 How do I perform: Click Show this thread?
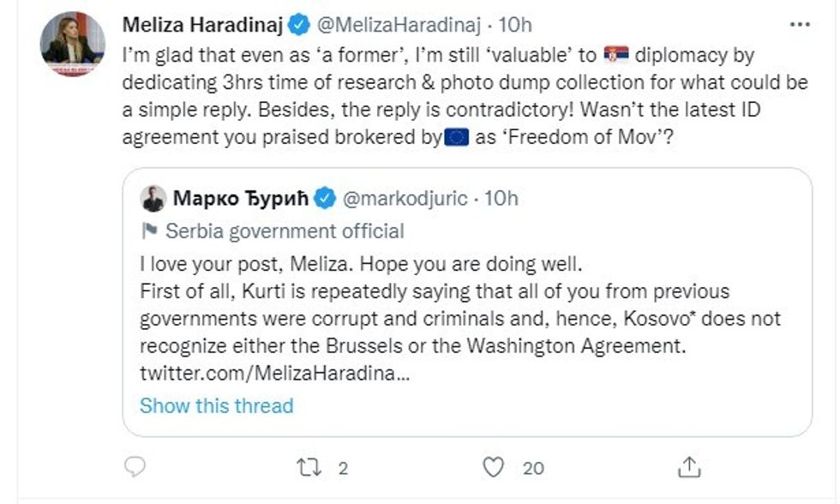(216, 405)
